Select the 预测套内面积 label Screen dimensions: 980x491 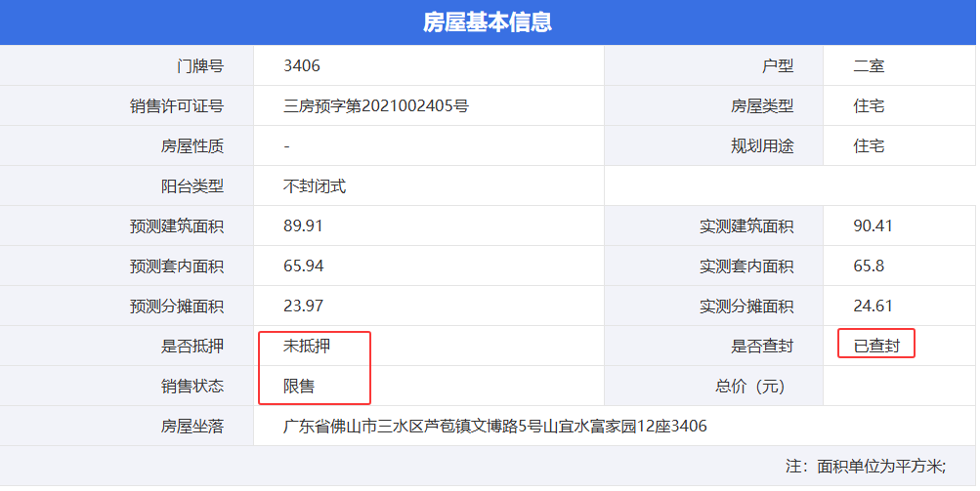point(176,266)
